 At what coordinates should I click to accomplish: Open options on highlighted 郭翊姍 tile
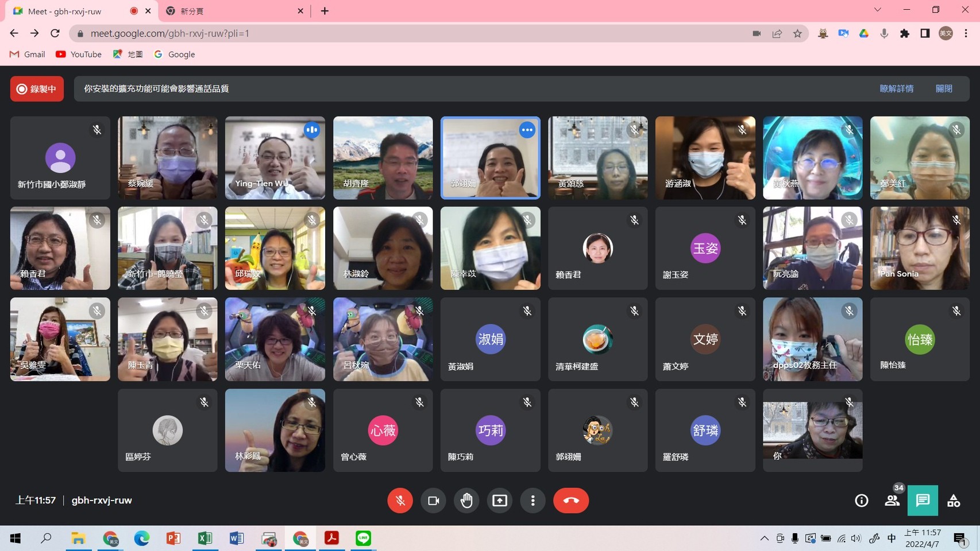click(x=527, y=130)
